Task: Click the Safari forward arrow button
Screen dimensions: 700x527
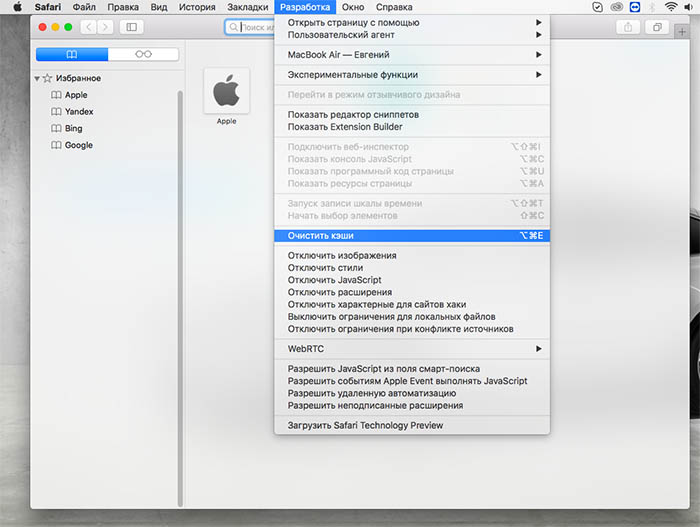Action: click(x=105, y=27)
